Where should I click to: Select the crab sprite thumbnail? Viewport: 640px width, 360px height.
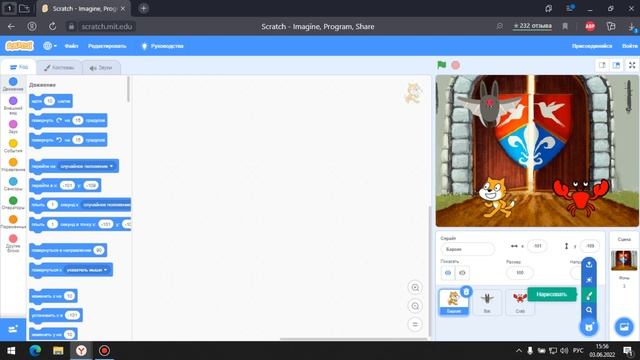coord(520,302)
